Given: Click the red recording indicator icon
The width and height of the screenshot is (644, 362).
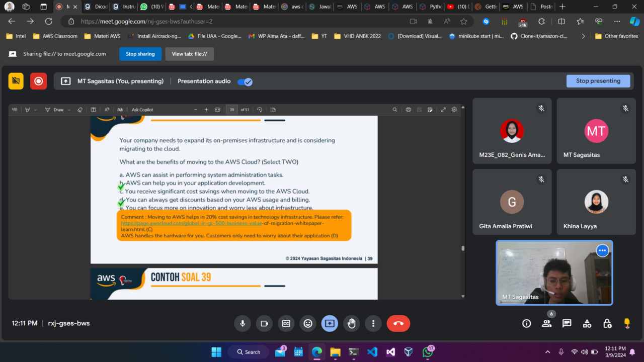Looking at the screenshot, I should pos(38,81).
